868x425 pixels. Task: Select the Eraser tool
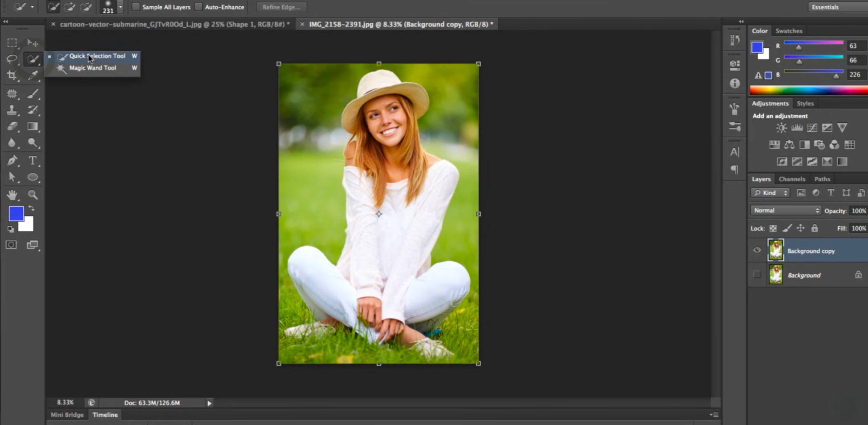tap(12, 127)
